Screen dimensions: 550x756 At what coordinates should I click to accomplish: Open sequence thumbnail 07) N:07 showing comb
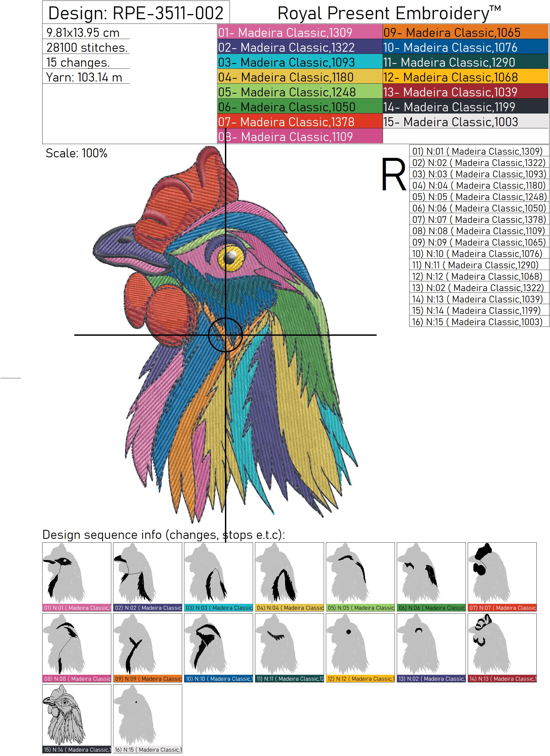pyautogui.click(x=502, y=577)
